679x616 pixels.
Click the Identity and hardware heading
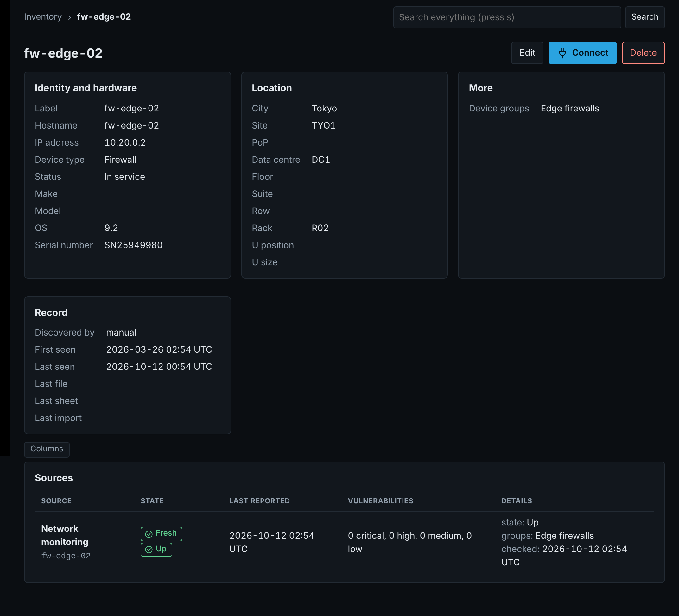86,88
